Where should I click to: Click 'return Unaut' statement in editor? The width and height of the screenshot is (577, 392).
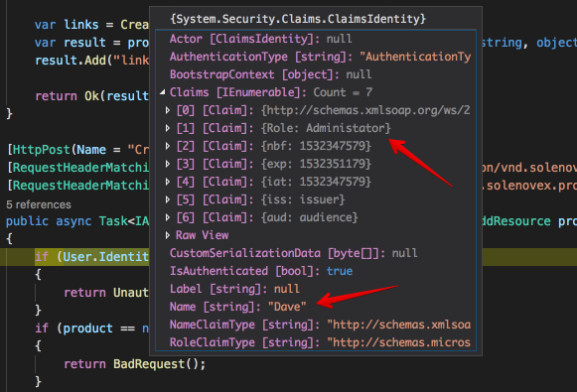click(106, 293)
